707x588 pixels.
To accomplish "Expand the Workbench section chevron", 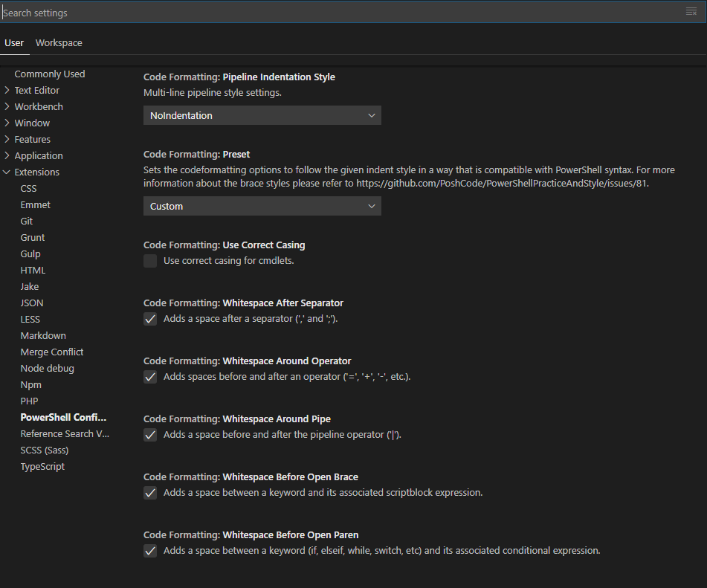I will [7, 106].
